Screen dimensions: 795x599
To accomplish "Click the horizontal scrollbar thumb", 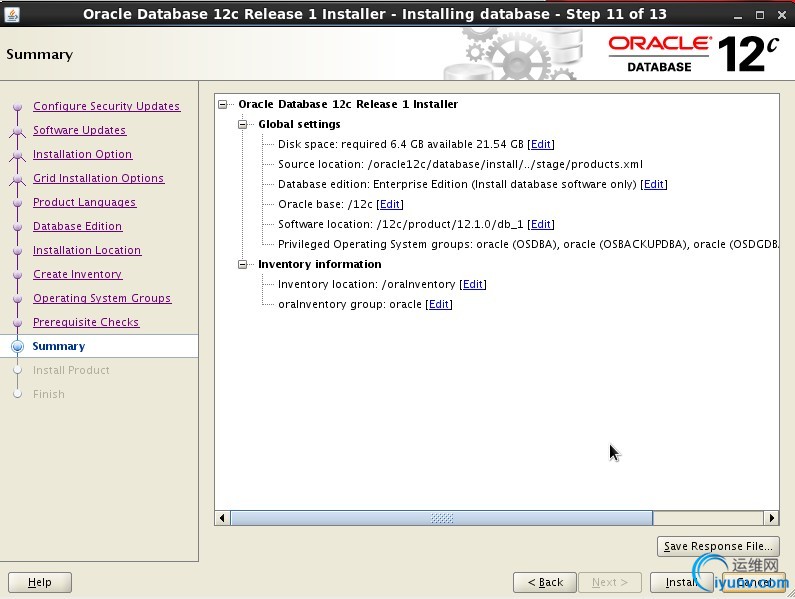I will (x=442, y=518).
